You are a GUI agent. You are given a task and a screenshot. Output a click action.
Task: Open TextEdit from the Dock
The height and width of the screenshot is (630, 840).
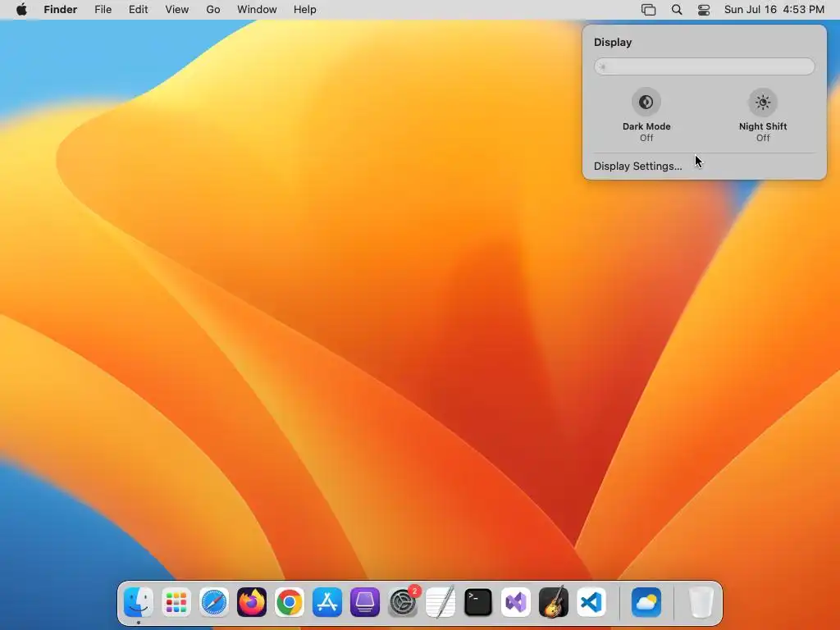441,602
